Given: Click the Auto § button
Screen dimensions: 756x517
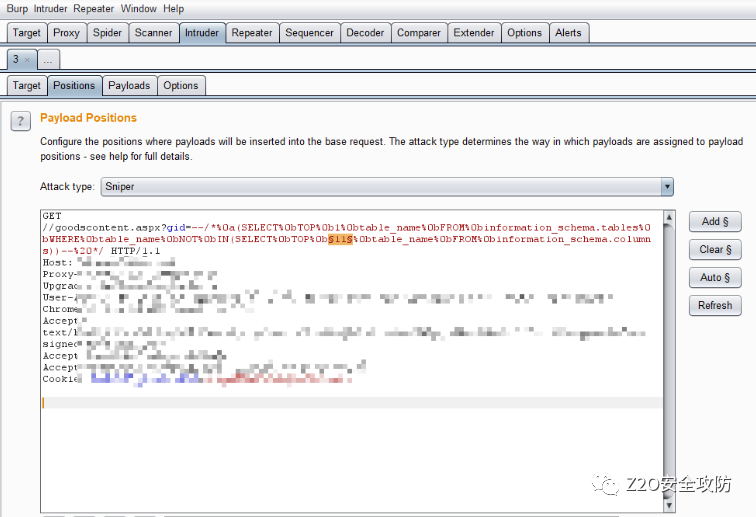Looking at the screenshot, I should 715,277.
